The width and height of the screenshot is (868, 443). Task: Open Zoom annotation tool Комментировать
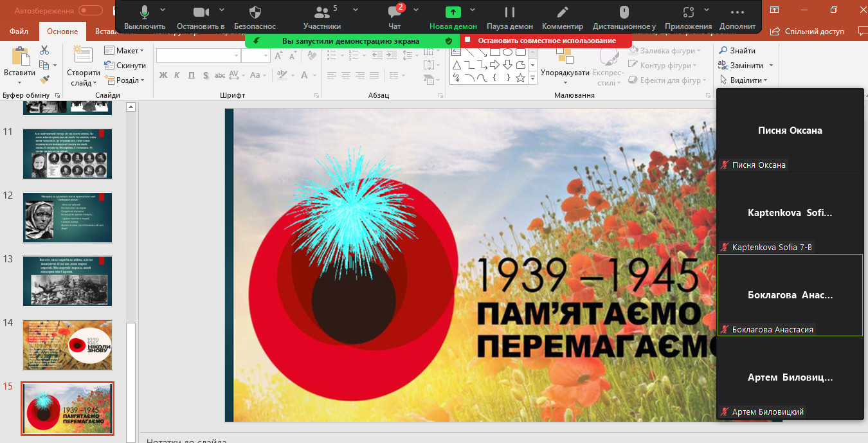[x=563, y=17]
